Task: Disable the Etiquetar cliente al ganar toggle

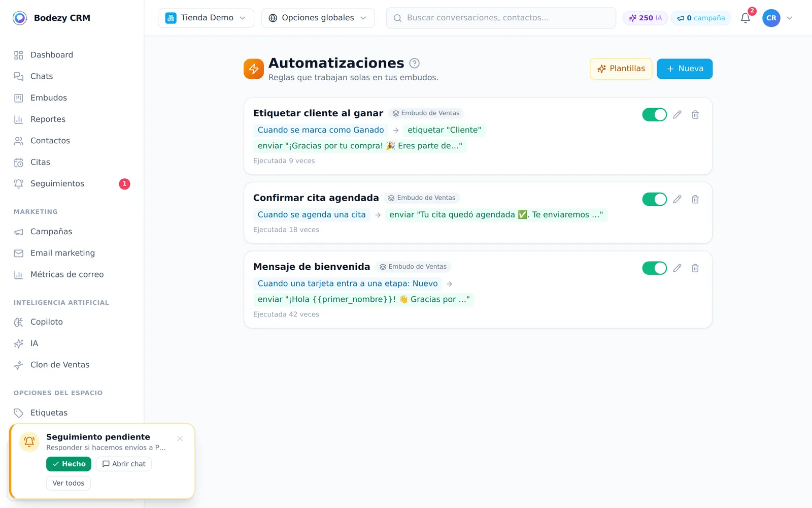Action: (655, 115)
